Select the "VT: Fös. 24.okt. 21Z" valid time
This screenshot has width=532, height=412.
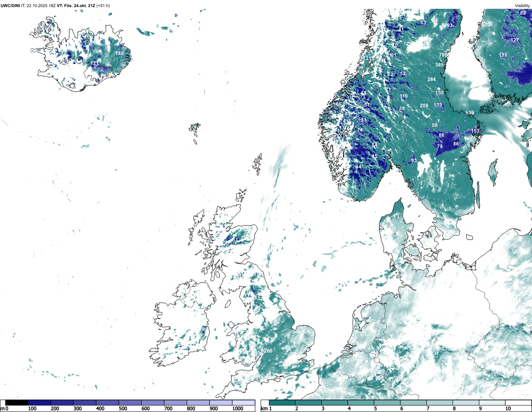[x=76, y=5]
